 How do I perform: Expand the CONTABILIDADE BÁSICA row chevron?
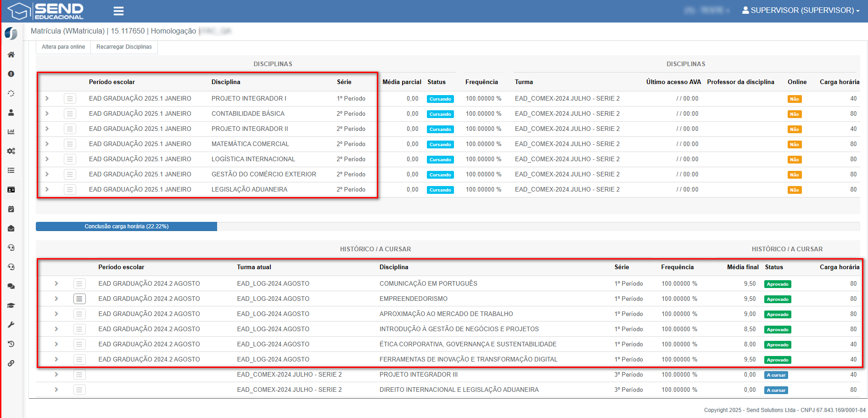(x=47, y=113)
